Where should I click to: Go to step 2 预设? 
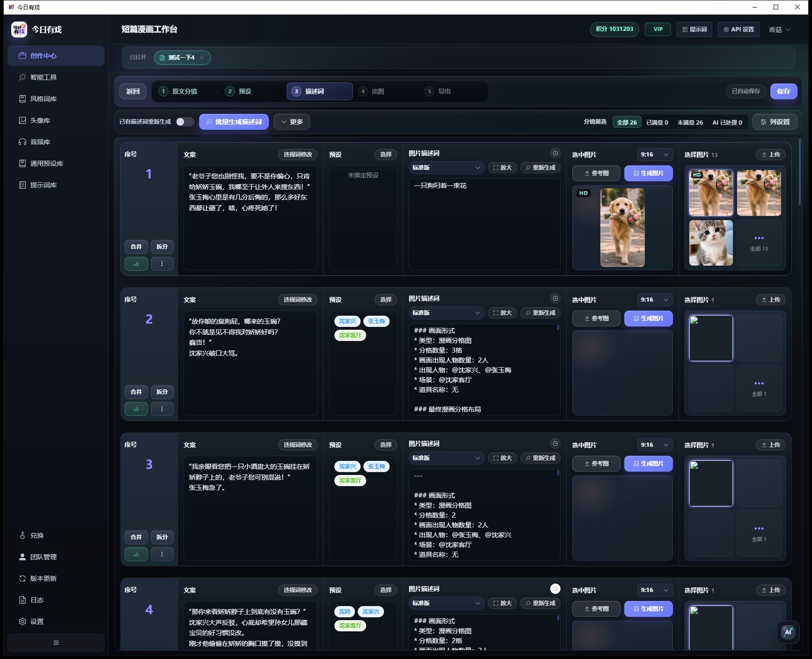tap(239, 91)
